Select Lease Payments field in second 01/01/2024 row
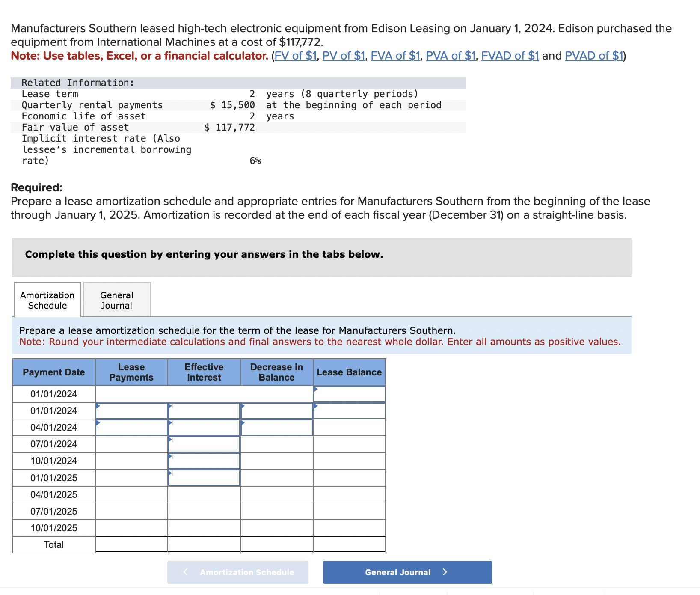Image resolution: width=700 pixels, height=595 pixels. click(131, 411)
